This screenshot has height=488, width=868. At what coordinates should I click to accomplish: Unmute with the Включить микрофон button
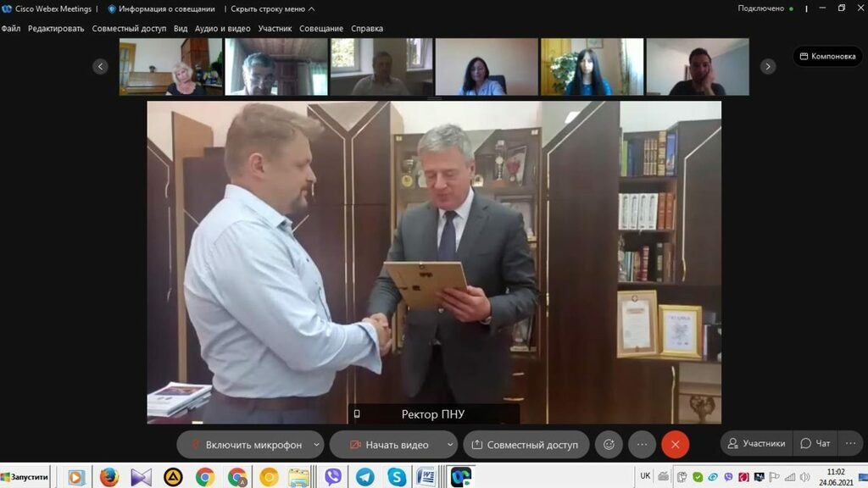click(x=246, y=445)
